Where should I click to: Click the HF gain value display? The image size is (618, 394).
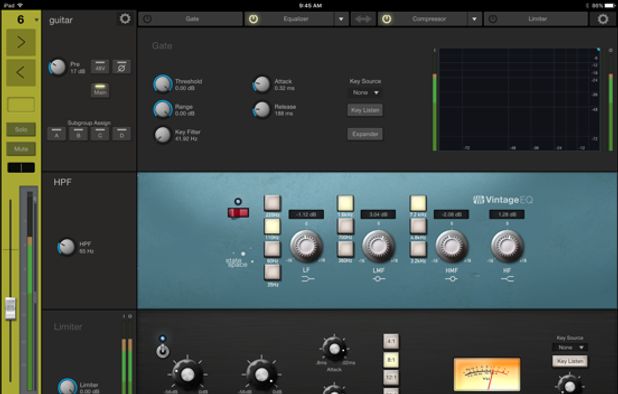click(x=507, y=214)
